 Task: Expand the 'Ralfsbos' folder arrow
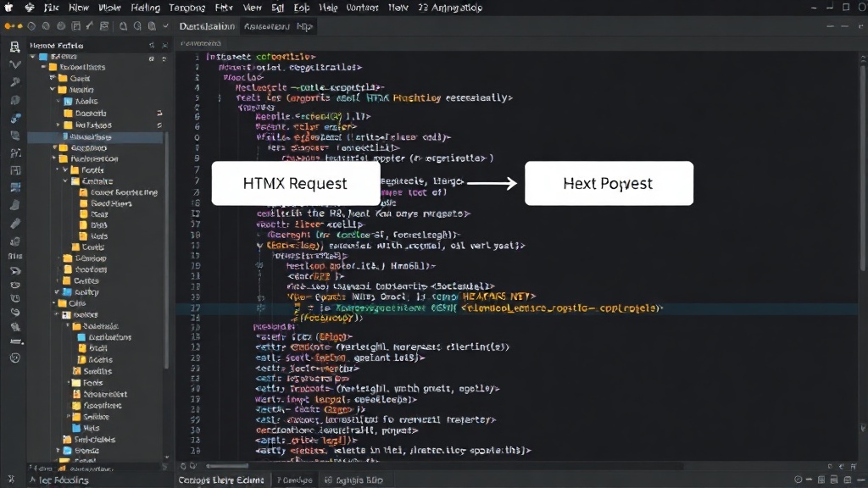58,125
